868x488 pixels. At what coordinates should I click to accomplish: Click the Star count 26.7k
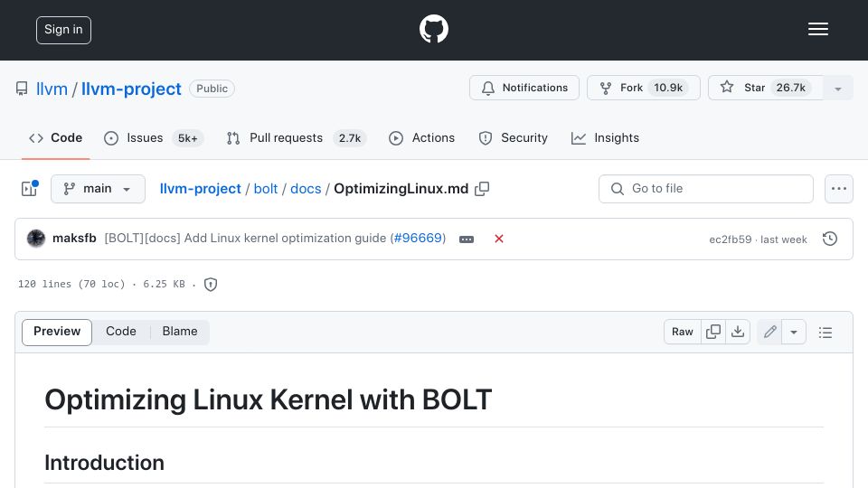coord(791,88)
